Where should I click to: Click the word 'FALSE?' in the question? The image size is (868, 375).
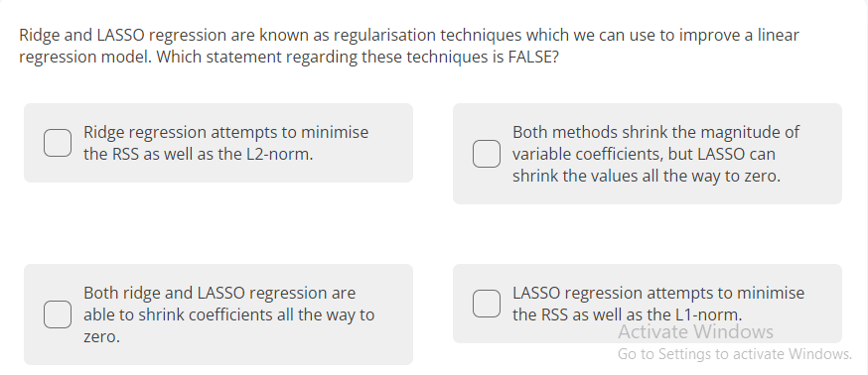pos(533,57)
